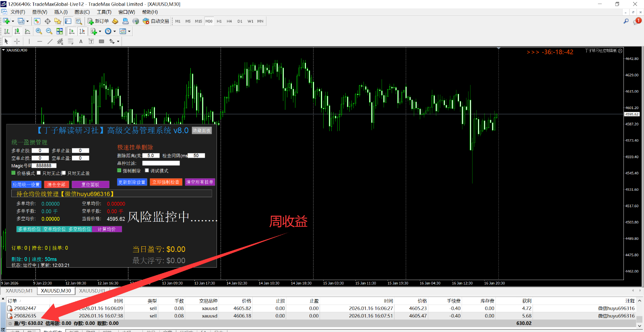Viewport: 644px width, 332px height.
Task: Open the MetaEditor icon
Action: [115, 21]
